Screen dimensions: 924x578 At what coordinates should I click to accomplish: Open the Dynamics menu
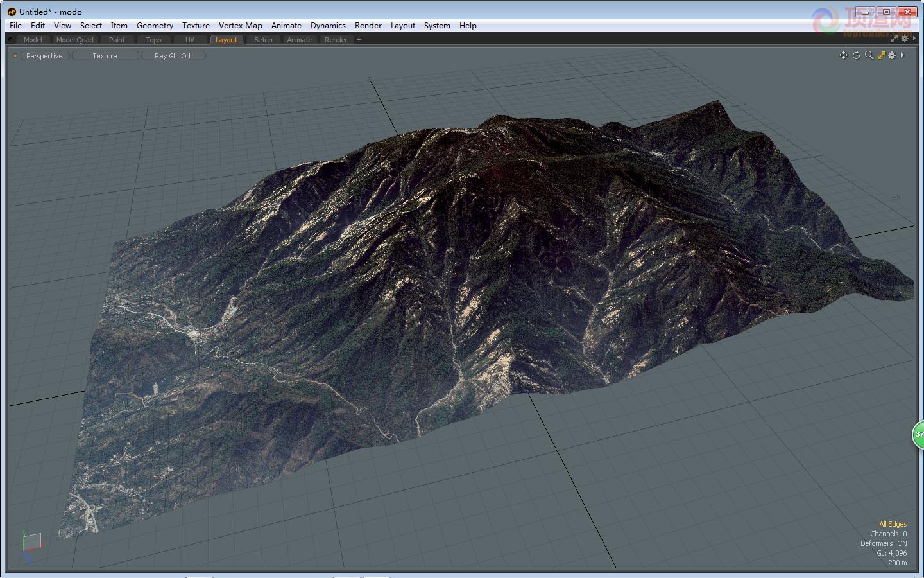(328, 26)
